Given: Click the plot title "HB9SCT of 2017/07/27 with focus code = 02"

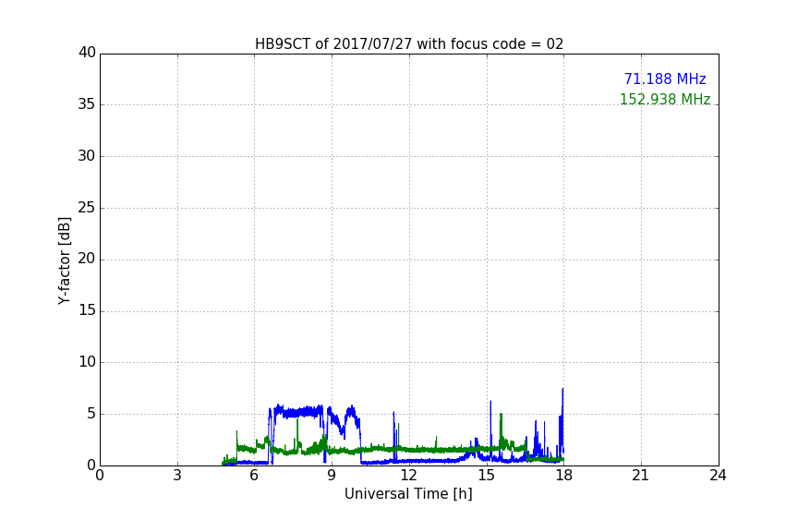Looking at the screenshot, I should pyautogui.click(x=409, y=44).
